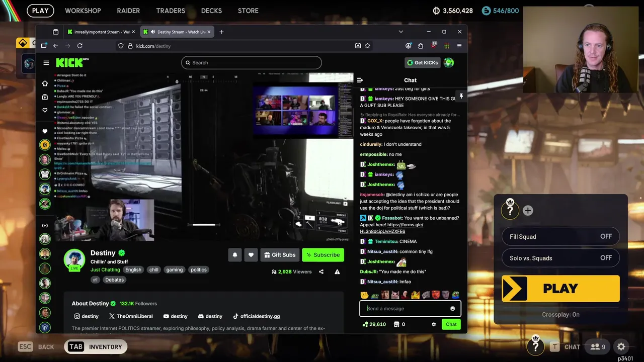Open user avatar menu beside Get KICKs
Image resolution: width=644 pixels, height=362 pixels.
tap(449, 62)
